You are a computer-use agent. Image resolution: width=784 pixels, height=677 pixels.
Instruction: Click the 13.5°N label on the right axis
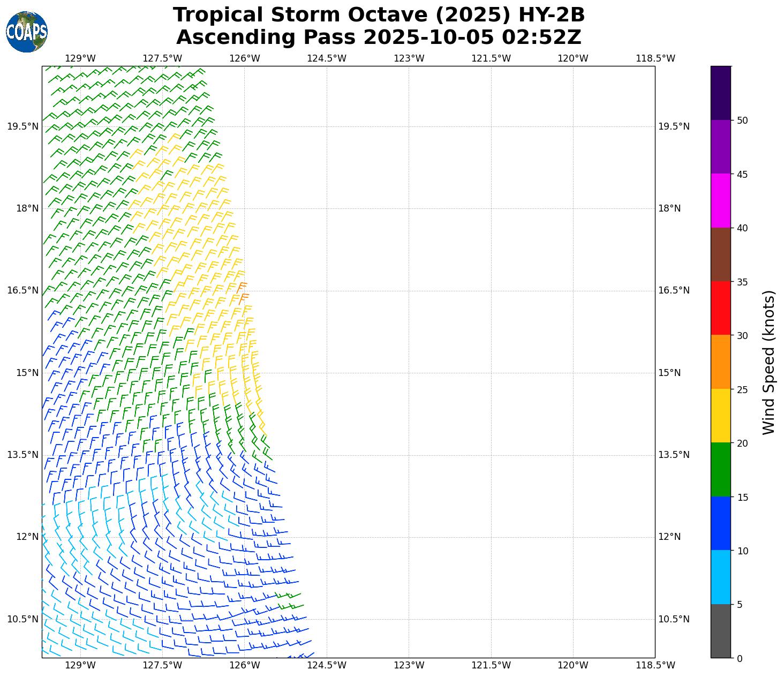[674, 455]
